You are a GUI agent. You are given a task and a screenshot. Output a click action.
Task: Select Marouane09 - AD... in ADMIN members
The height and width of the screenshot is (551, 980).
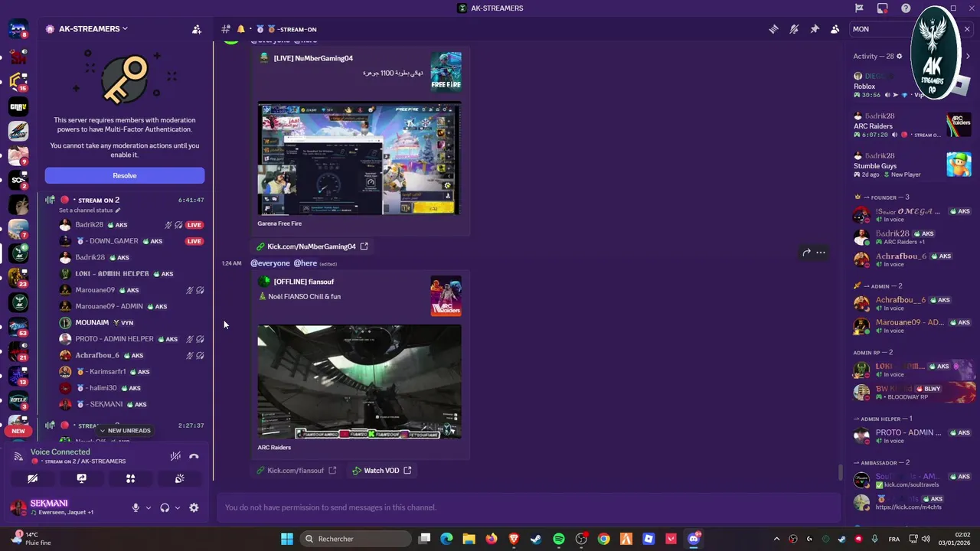pos(913,326)
